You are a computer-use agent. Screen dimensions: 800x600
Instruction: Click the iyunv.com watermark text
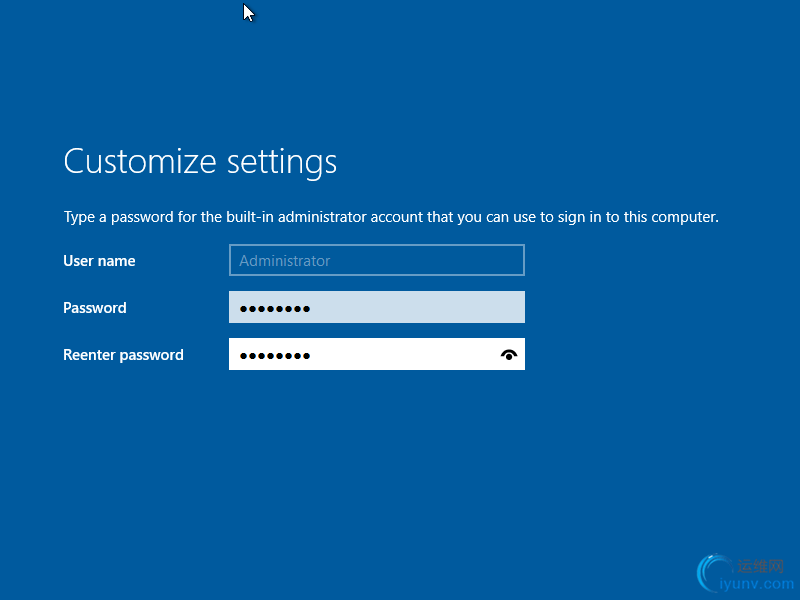(x=758, y=583)
